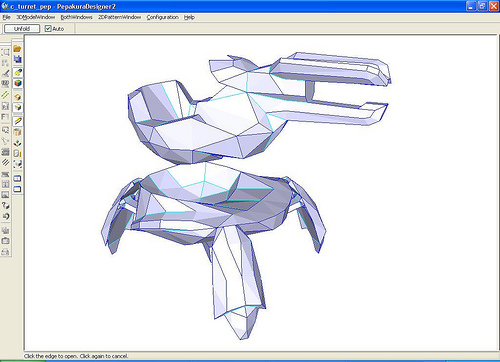Click the F letter icon
Screen dimensions: 500x362
5,117
